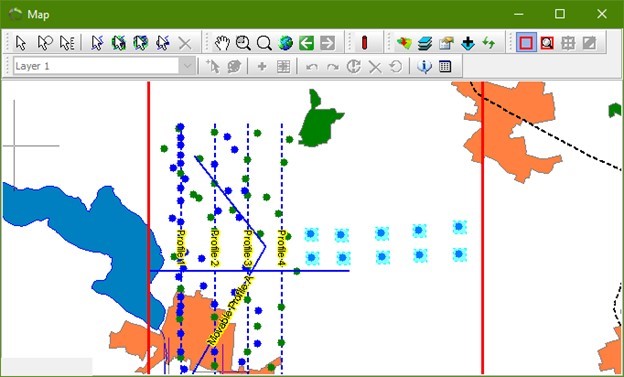This screenshot has height=377, width=624.
Task: Go to previous view green arrow
Action: click(x=306, y=43)
